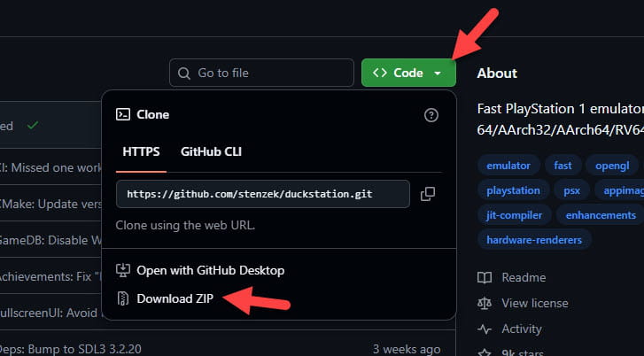Open the hardware-renderers topic tag
This screenshot has height=356, width=644.
pos(534,240)
